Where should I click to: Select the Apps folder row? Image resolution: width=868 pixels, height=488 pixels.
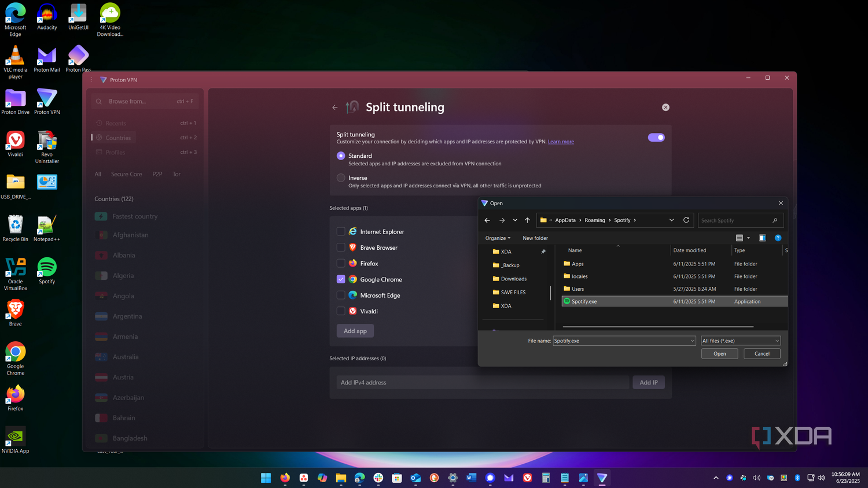(675, 264)
